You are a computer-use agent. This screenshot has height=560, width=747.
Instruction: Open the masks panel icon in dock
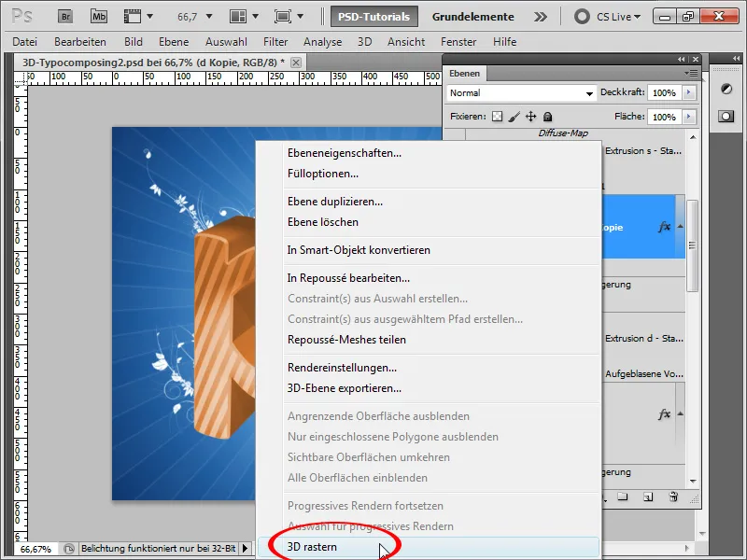726,116
